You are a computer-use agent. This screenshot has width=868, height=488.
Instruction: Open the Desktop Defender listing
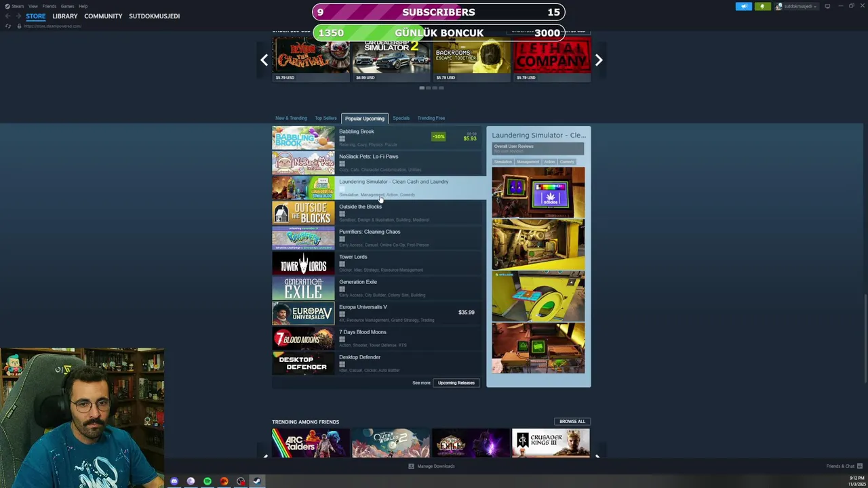[378, 363]
